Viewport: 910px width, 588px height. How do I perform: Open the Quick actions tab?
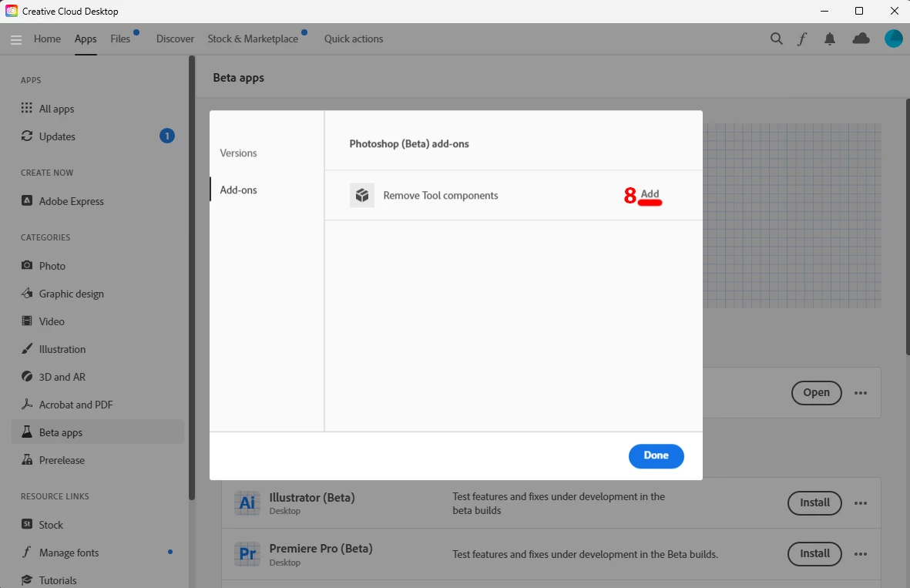click(354, 39)
